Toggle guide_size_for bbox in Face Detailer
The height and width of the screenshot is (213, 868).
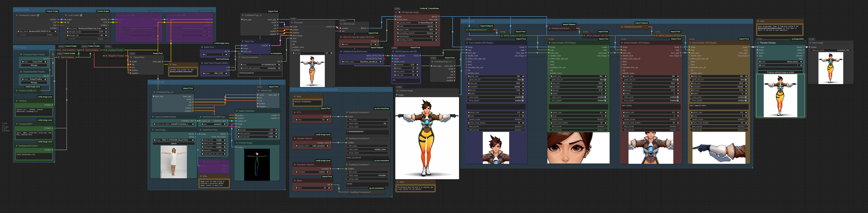[523, 80]
